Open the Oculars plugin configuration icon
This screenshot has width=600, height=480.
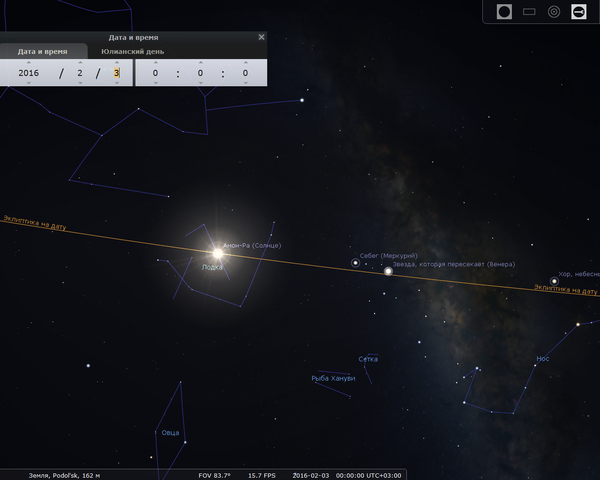(579, 12)
